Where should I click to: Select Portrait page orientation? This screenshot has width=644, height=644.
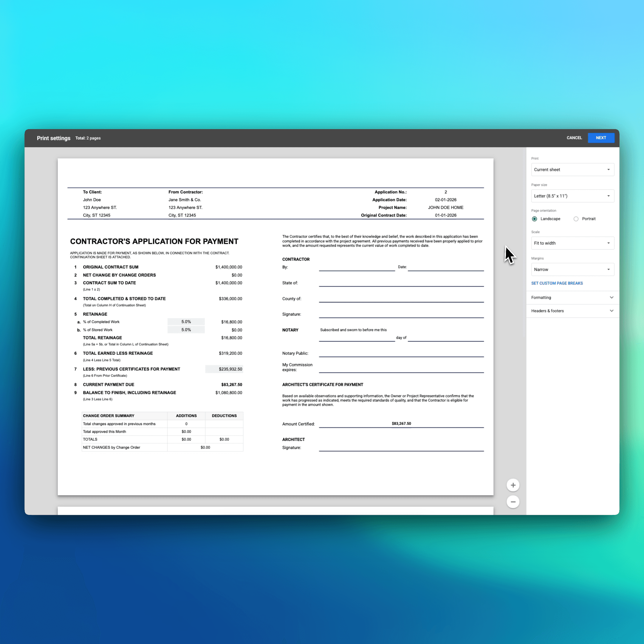576,219
